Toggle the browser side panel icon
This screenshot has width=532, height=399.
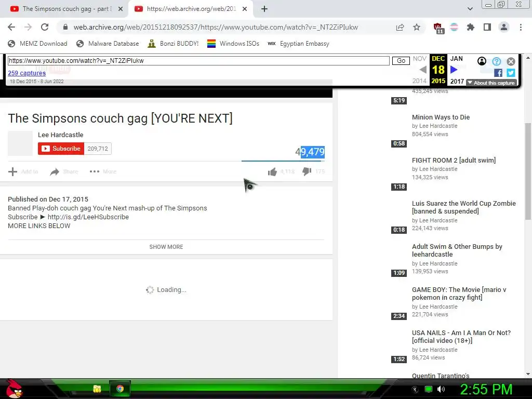point(487,27)
